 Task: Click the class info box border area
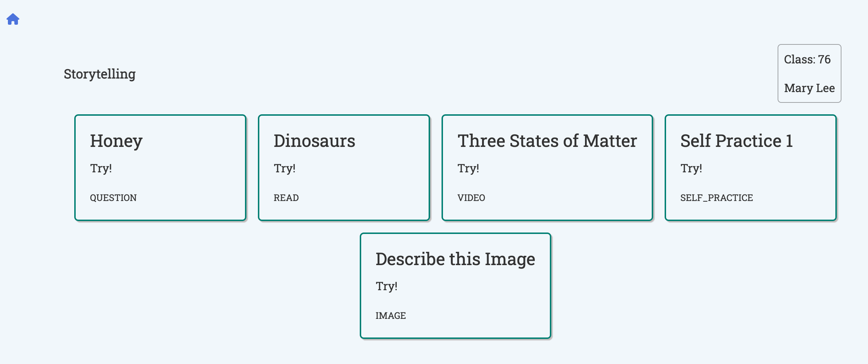tap(810, 73)
